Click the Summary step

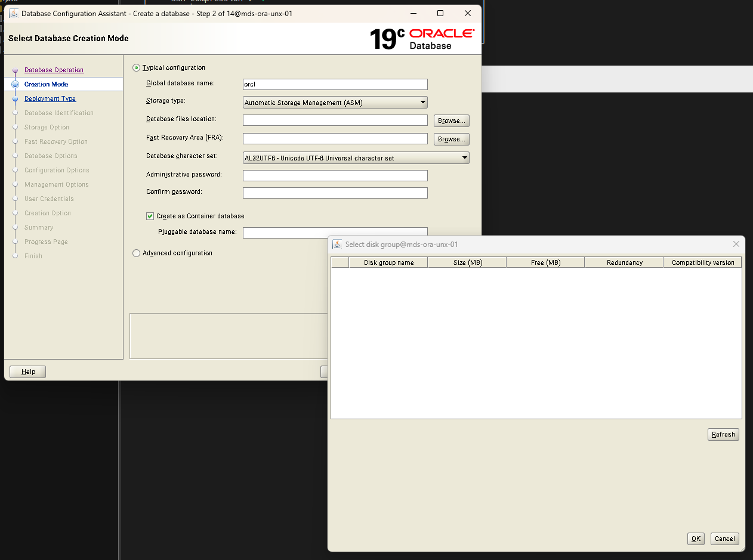tap(39, 228)
